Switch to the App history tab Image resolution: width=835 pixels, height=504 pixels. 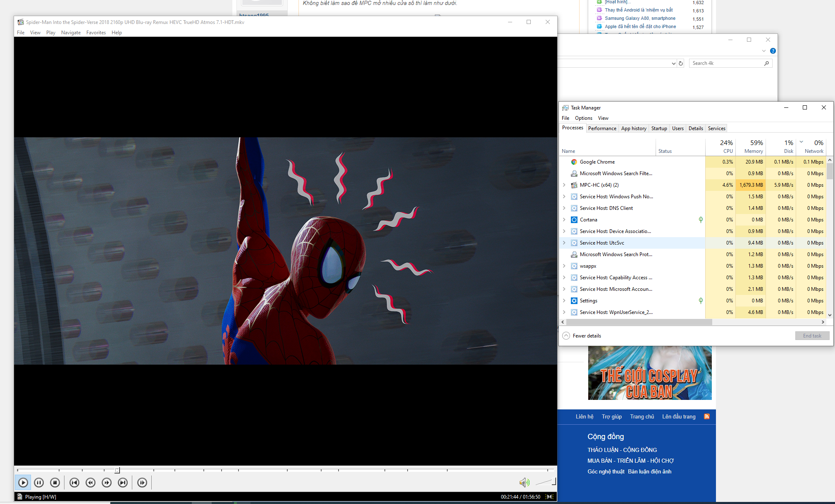(634, 128)
